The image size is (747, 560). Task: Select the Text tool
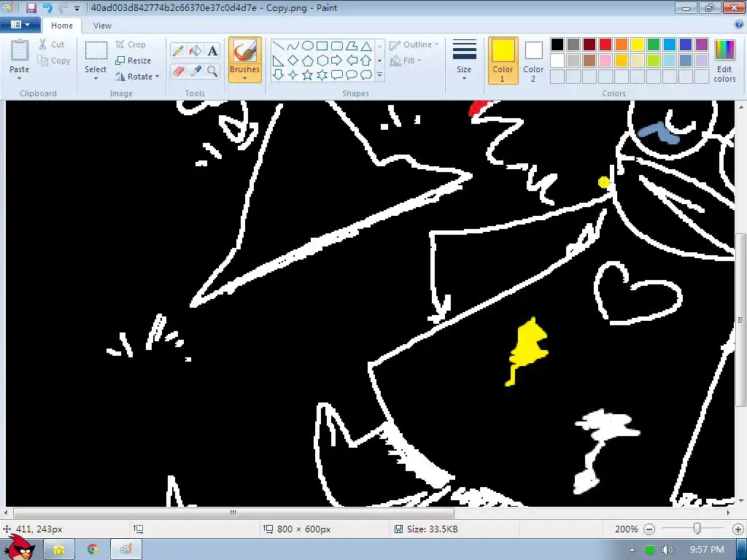click(x=212, y=50)
